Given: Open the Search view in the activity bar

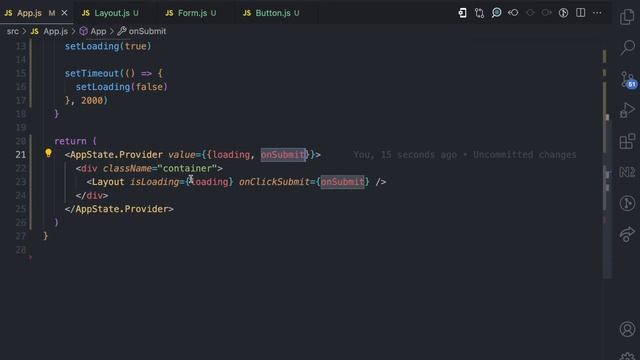Looking at the screenshot, I should 627,47.
